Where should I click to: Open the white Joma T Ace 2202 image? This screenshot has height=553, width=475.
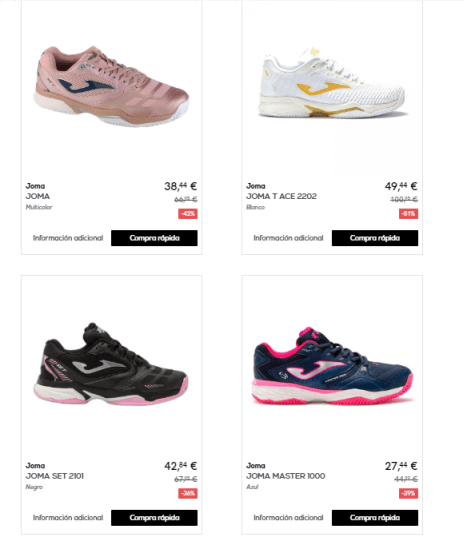pyautogui.click(x=332, y=84)
